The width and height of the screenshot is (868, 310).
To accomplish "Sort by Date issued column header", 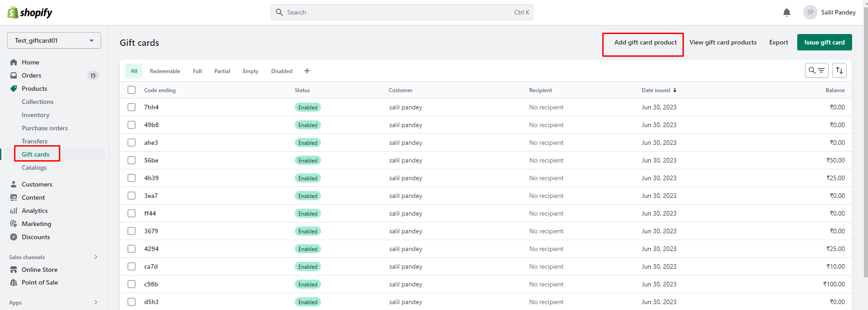I will 659,90.
